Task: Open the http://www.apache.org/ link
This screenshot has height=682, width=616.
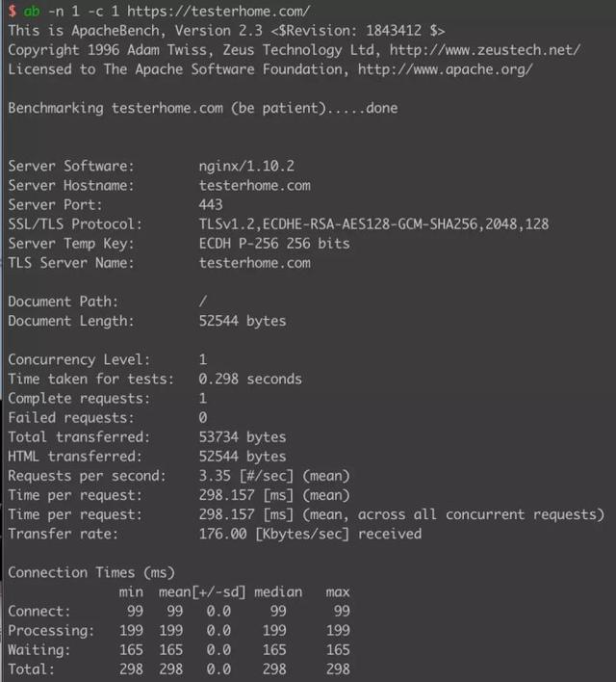Action: coord(445,69)
